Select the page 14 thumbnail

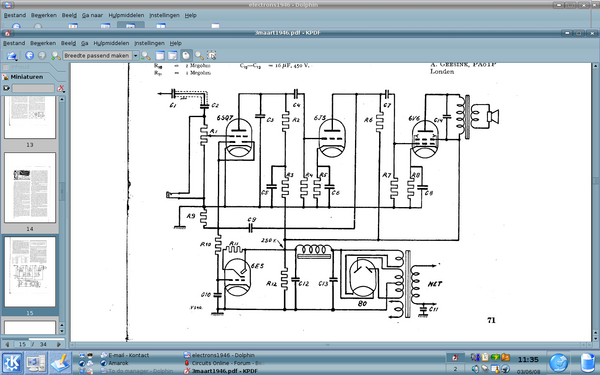coord(30,188)
